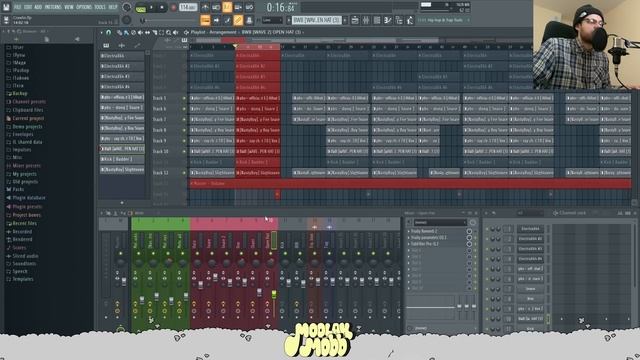Select the playlist Slice tool
640x360 pixels.
tap(154, 32)
